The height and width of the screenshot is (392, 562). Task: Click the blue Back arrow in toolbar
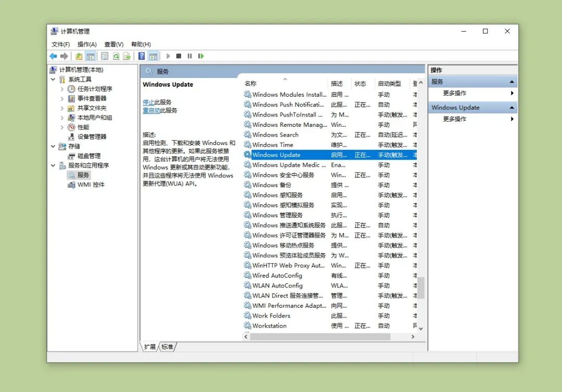53,56
